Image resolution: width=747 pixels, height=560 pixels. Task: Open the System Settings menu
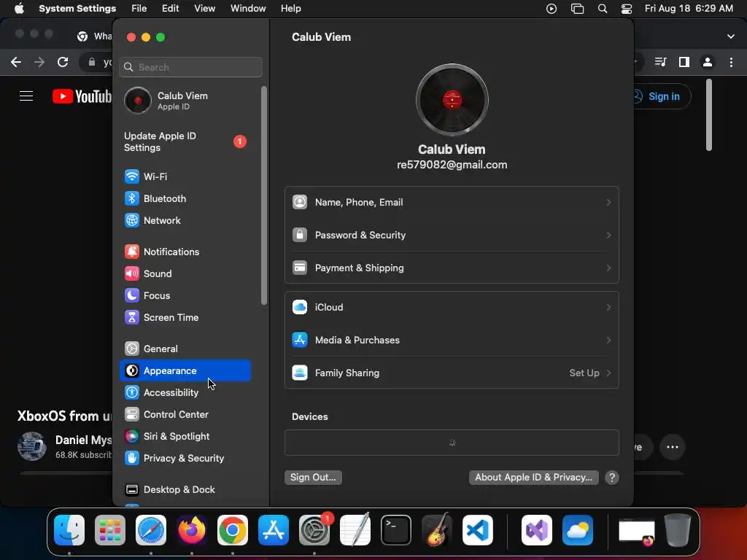(77, 9)
